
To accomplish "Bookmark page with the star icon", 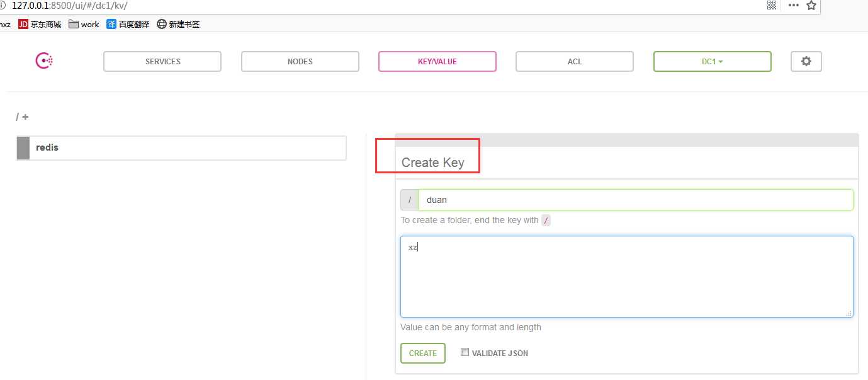I will 811,5.
